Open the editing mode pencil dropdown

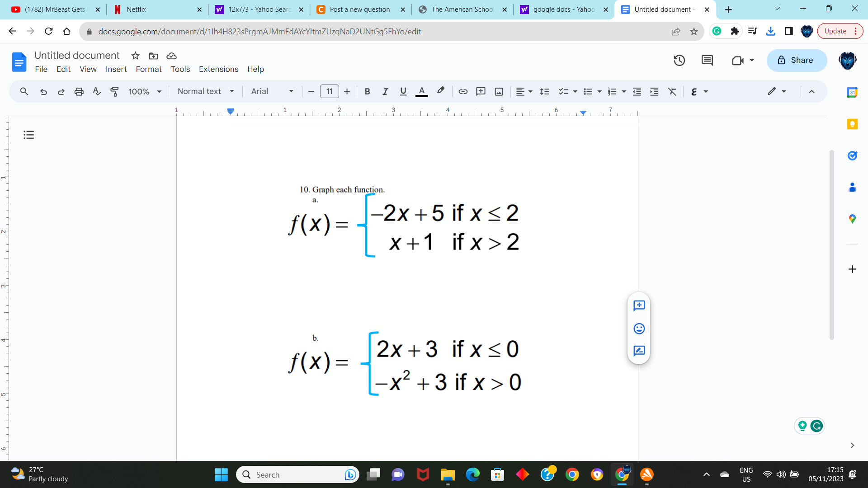[777, 92]
